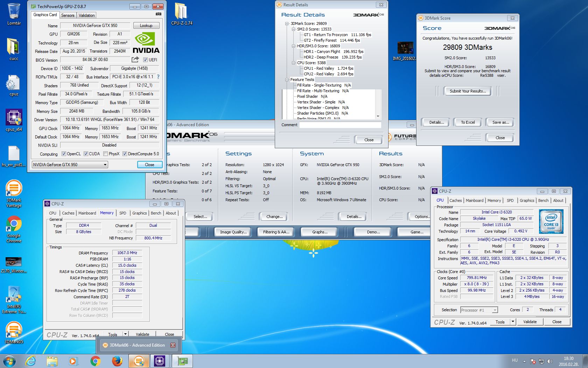Collapse the HDR/SM3.0 Score tree node
Image resolution: width=588 pixels, height=368 pixels.
(293, 46)
